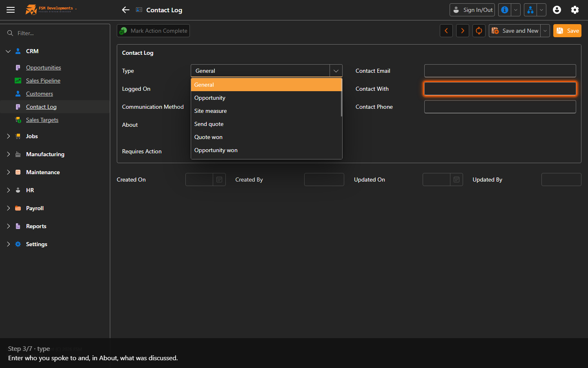
Task: Open the Customers link
Action: tap(40, 94)
